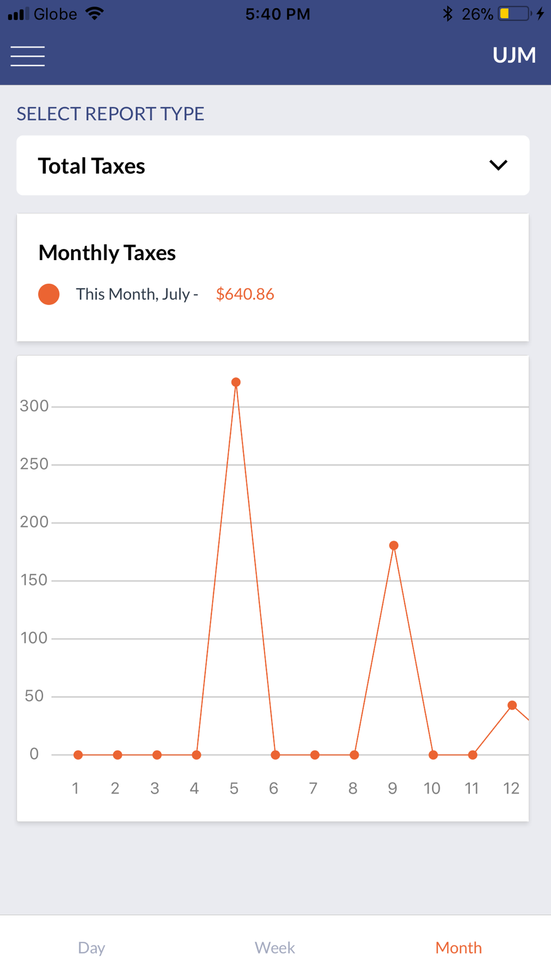This screenshot has height=980, width=551.
Task: Tap the data point at 9
Action: click(x=393, y=546)
